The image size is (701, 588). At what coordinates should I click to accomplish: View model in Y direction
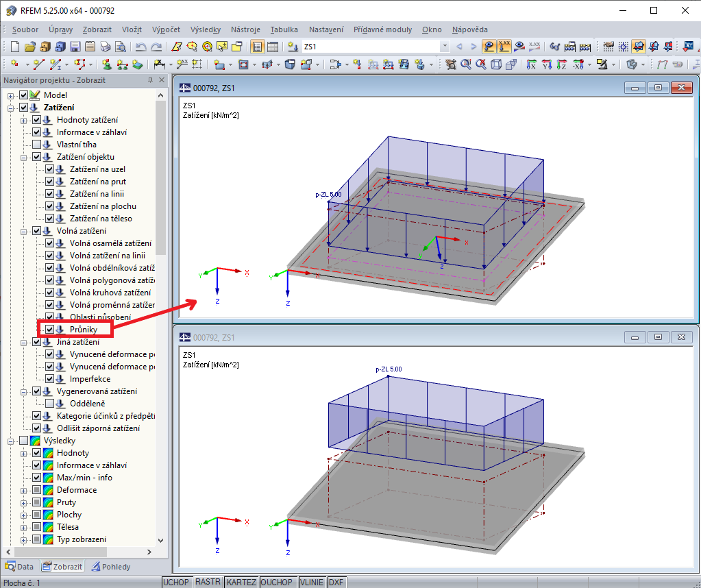(546, 64)
